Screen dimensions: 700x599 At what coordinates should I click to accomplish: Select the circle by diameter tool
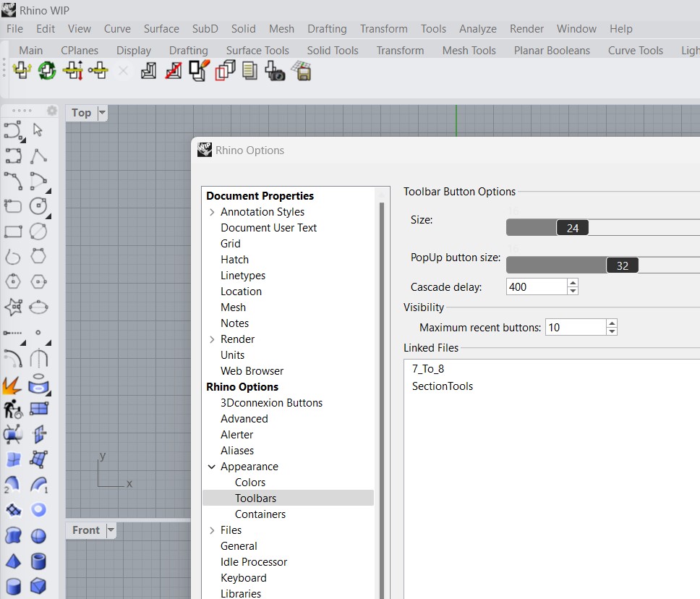(x=38, y=231)
